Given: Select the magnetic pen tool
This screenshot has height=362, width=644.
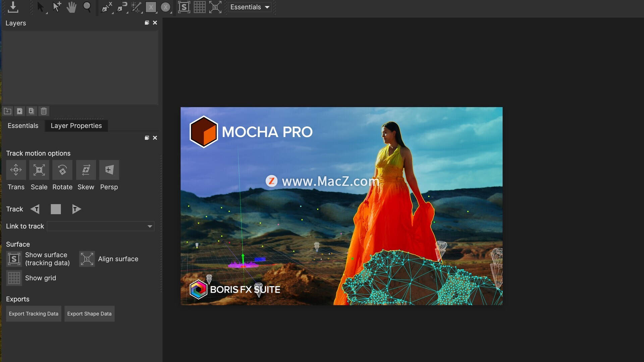Looking at the screenshot, I should click(122, 7).
